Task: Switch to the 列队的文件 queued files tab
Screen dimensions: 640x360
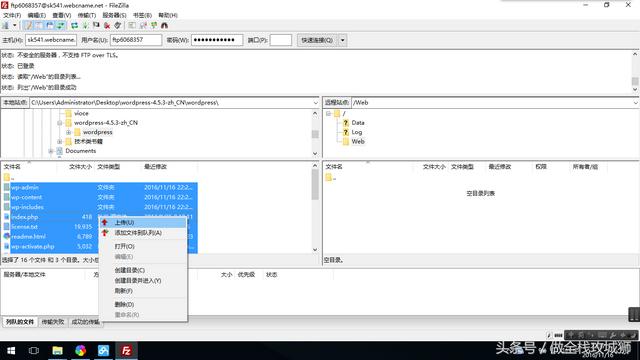Action: tap(20, 322)
